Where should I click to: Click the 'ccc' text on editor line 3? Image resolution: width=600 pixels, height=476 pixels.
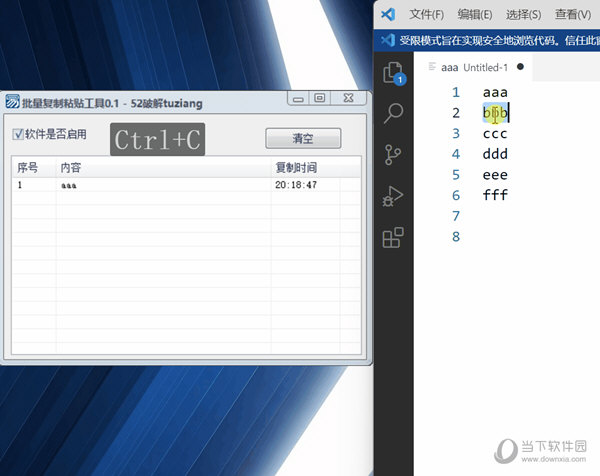click(x=495, y=134)
